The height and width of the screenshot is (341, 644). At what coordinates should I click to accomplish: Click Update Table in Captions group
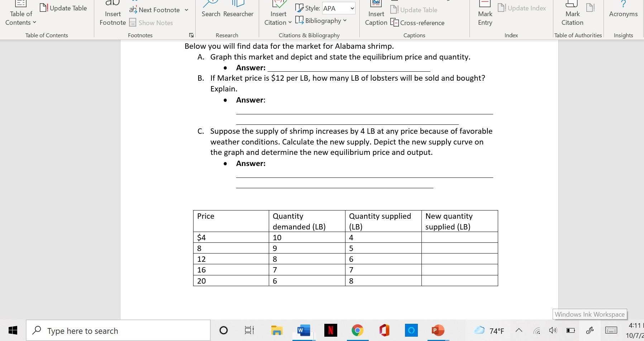tap(414, 10)
